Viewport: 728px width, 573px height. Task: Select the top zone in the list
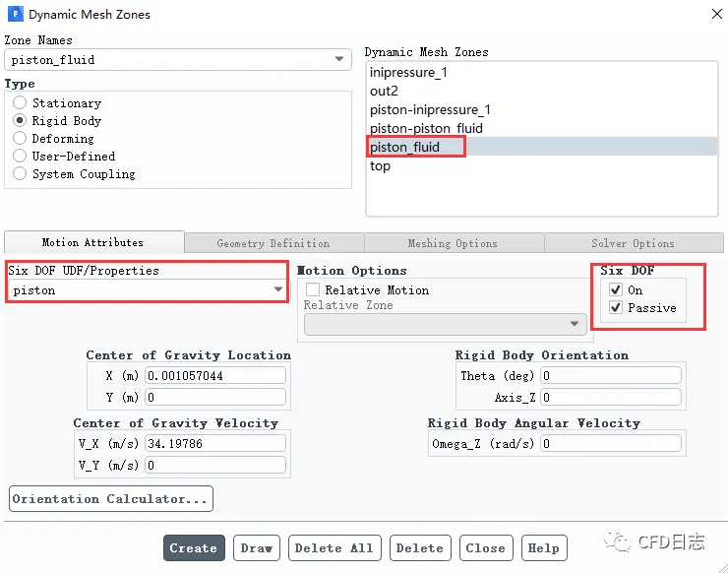point(381,166)
